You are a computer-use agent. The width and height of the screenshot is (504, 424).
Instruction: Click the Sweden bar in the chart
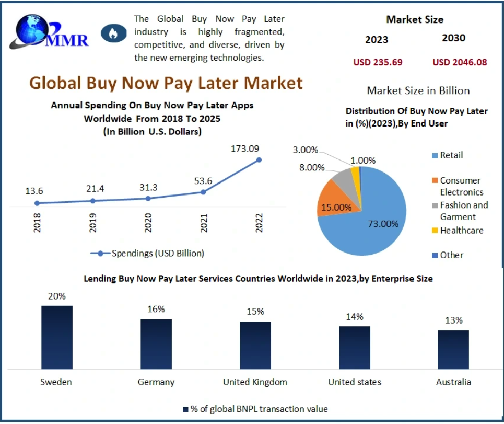point(57,338)
